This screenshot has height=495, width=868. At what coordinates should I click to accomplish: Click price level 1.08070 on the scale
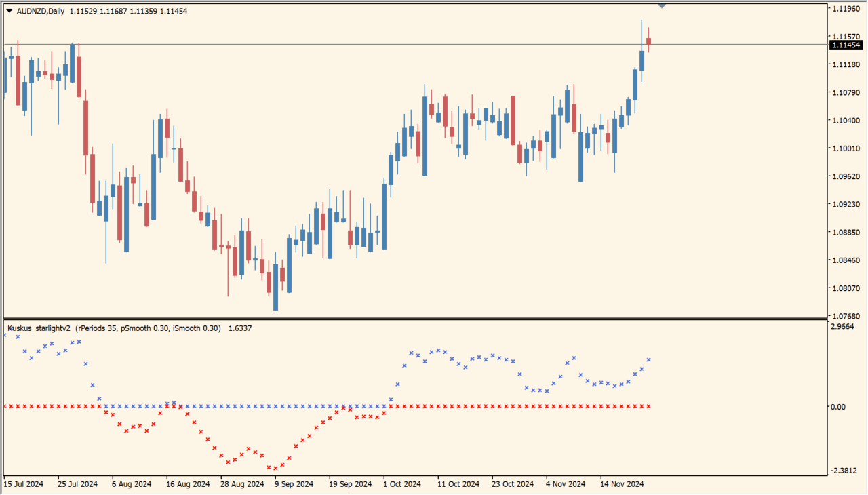pyautogui.click(x=847, y=288)
